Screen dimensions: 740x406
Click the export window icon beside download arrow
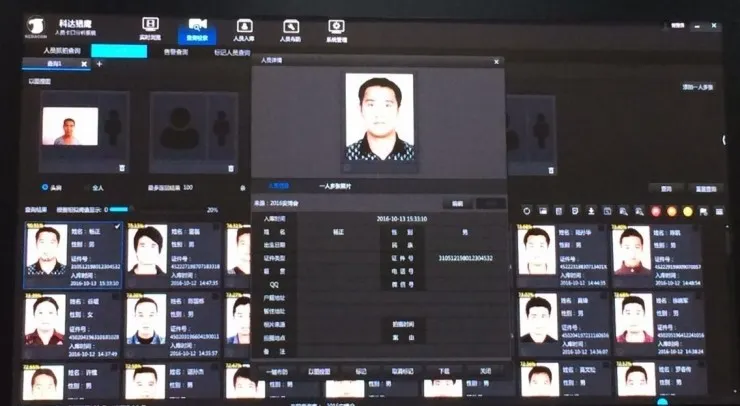(x=607, y=211)
